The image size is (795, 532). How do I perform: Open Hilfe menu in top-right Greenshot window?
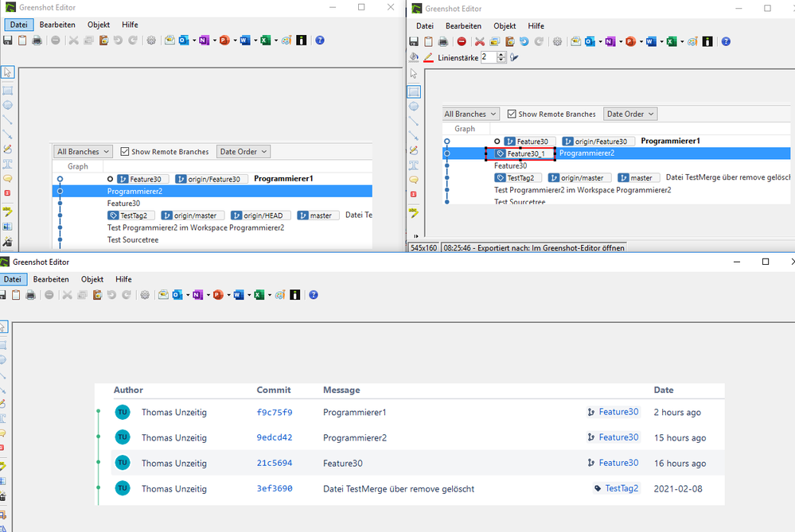(536, 25)
